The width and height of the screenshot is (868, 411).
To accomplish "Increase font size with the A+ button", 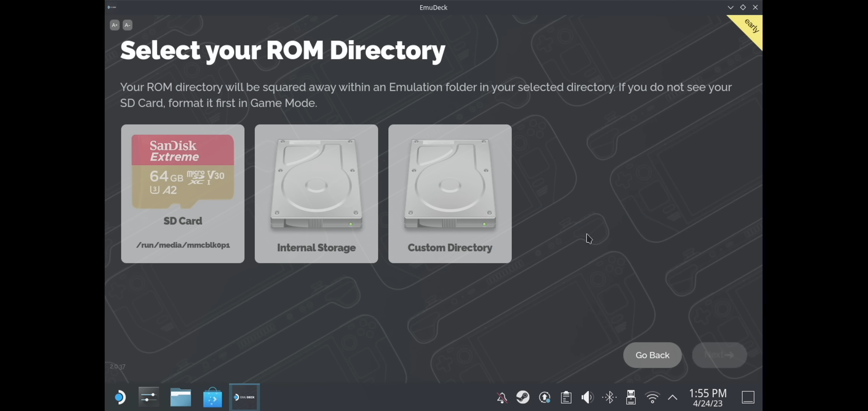I will [115, 25].
